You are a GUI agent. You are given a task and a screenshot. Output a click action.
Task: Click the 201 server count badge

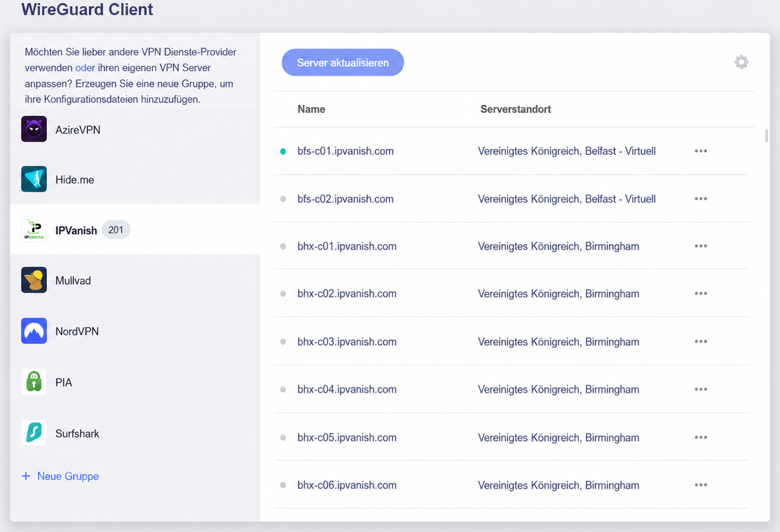pos(116,230)
